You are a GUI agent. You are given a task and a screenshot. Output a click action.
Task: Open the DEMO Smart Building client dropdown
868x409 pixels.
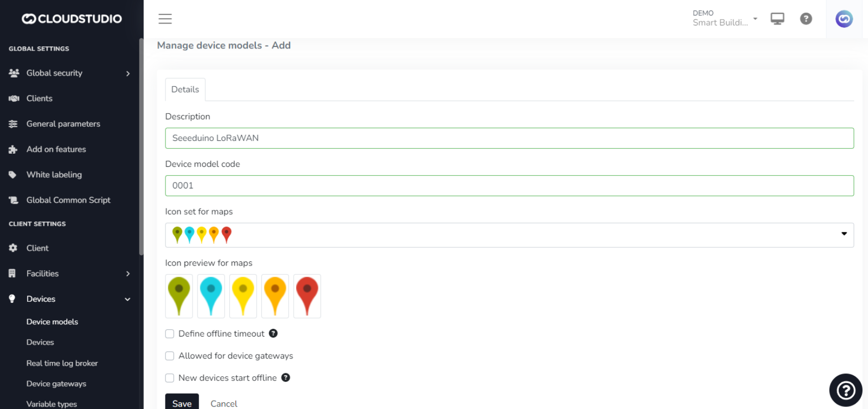[724, 18]
